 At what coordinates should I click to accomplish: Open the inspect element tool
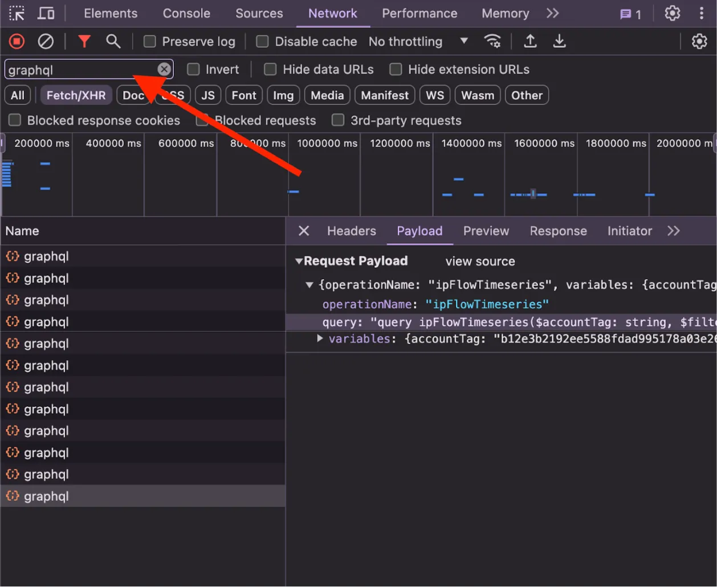coord(17,13)
